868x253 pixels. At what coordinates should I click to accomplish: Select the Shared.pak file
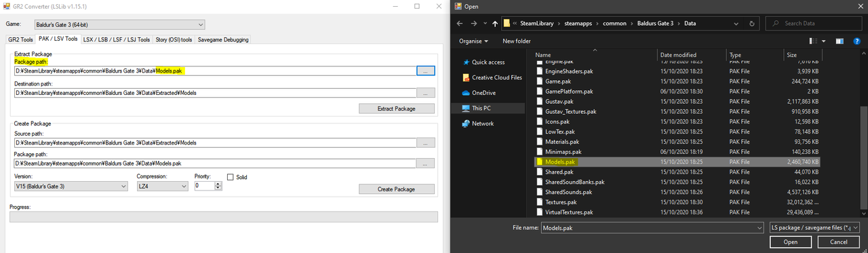[x=677, y=172]
